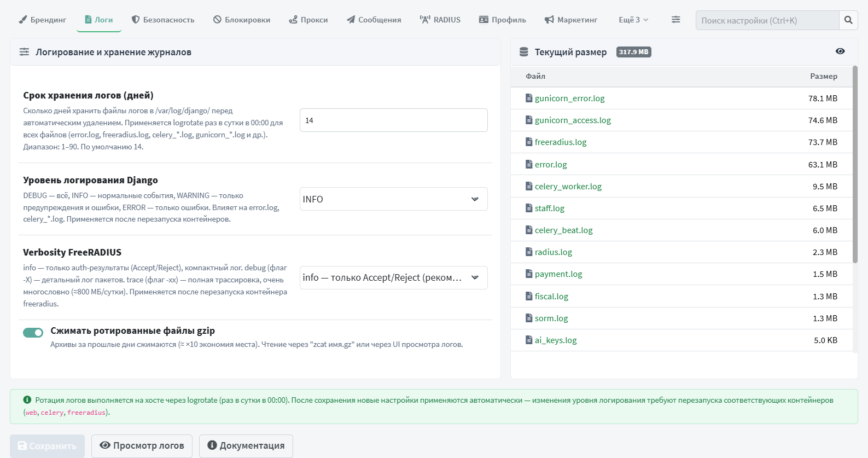The image size is (868, 458).
Task: Select the RADIUS tab
Action: pyautogui.click(x=440, y=20)
